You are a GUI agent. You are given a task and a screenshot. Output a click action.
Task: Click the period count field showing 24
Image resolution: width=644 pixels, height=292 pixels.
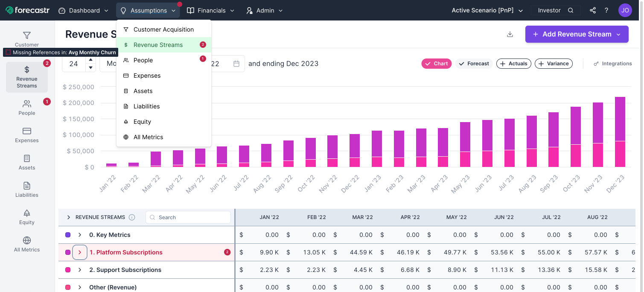tap(74, 64)
